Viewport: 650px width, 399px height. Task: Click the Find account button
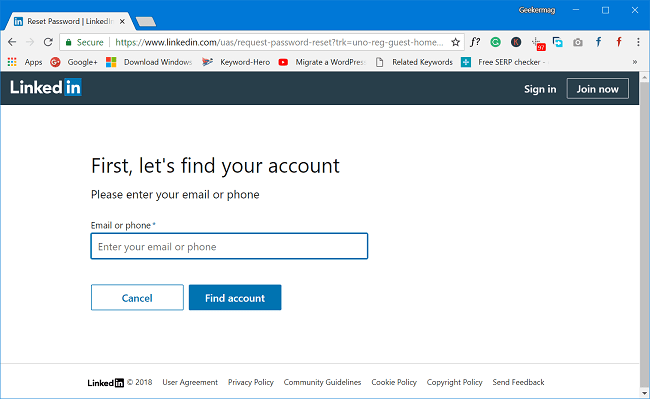point(235,297)
